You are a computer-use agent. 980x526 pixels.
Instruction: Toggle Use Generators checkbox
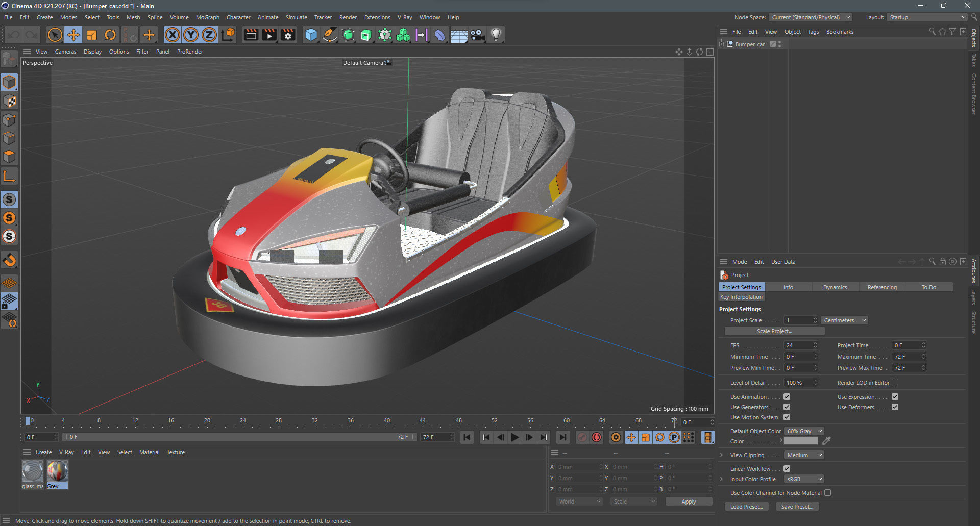(x=787, y=407)
